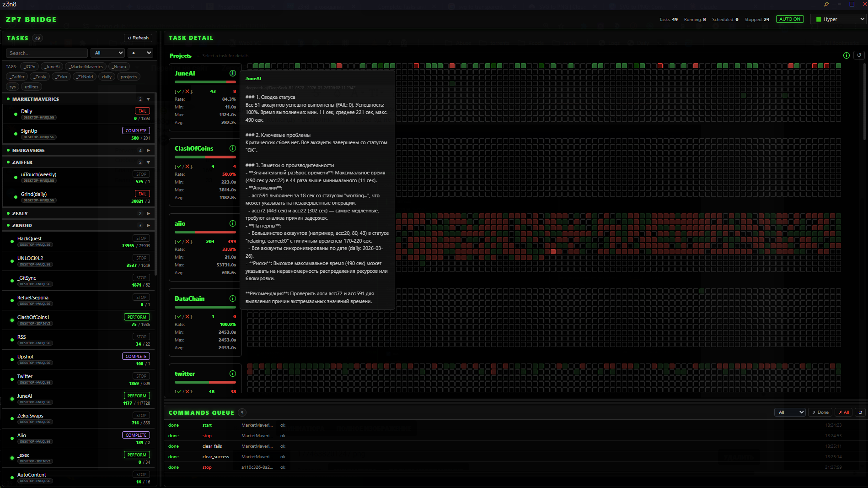Viewport: 868px width, 488px height.
Task: Click the Search tasks input field
Action: point(47,53)
